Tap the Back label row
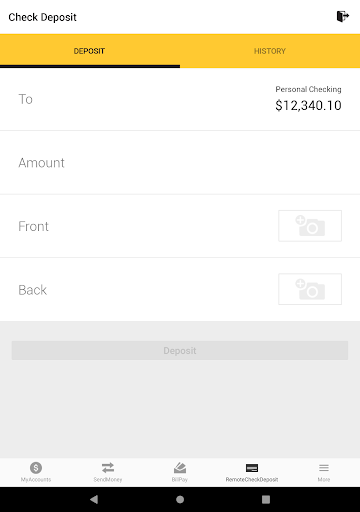 pyautogui.click(x=180, y=289)
